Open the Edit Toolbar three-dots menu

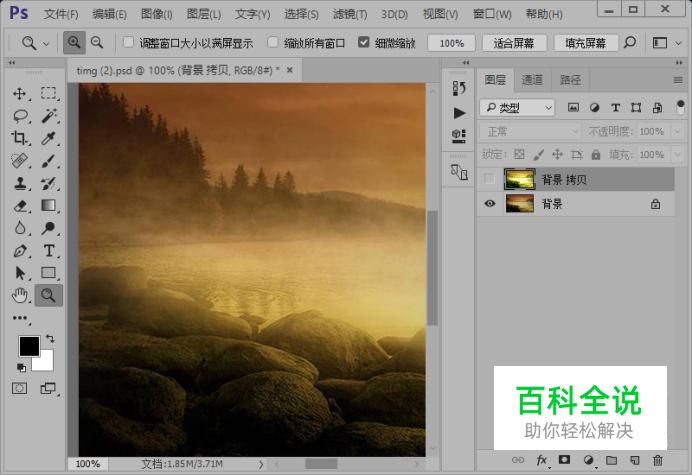coord(19,318)
